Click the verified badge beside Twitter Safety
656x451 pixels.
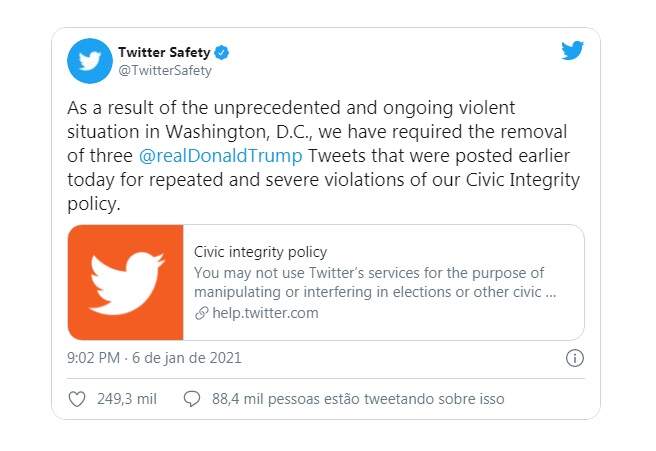pyautogui.click(x=225, y=52)
